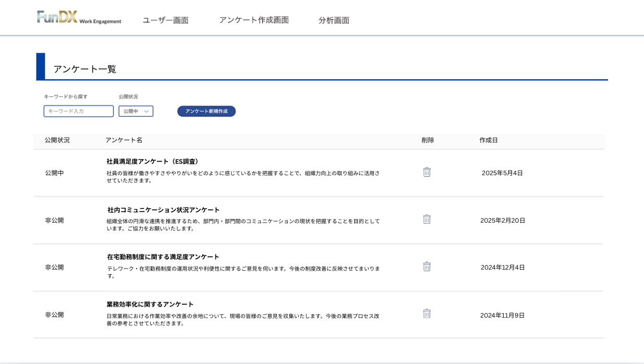644x364 pixels.
Task: Click the アンケート名 column header
Action: [x=124, y=140]
